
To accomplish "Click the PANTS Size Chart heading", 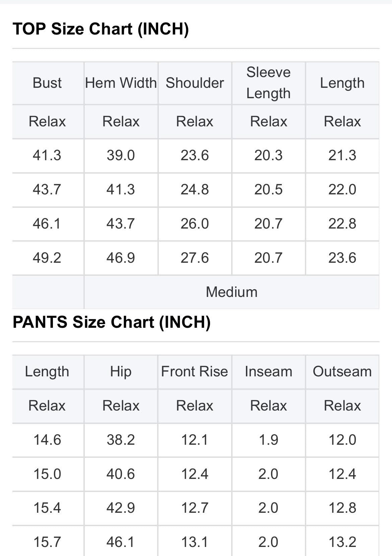I will click(x=111, y=322).
